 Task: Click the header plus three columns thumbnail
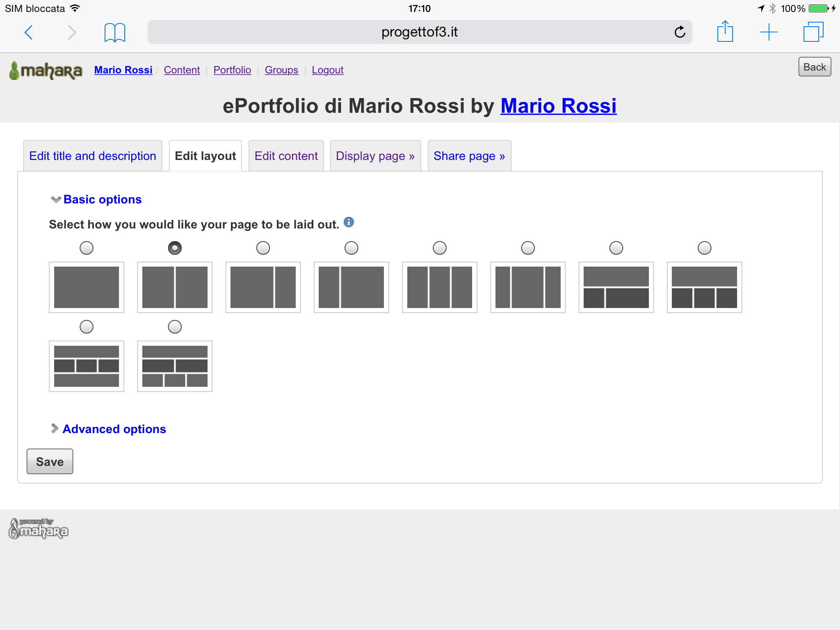705,287
